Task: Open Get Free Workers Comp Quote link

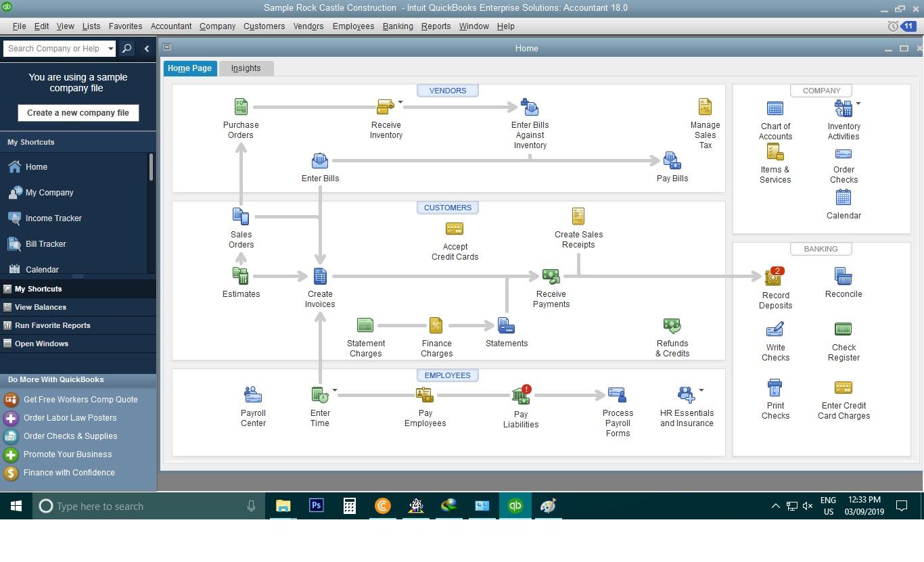Action: point(80,400)
